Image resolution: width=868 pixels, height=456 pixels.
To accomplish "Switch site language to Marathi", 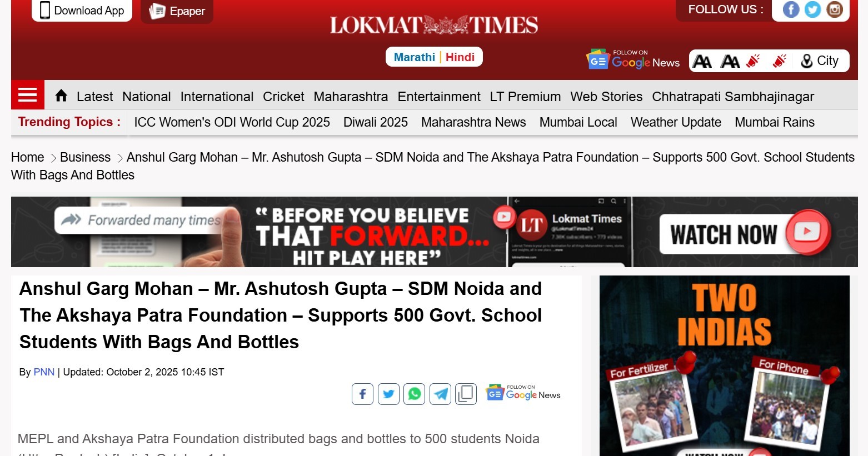I will click(415, 57).
